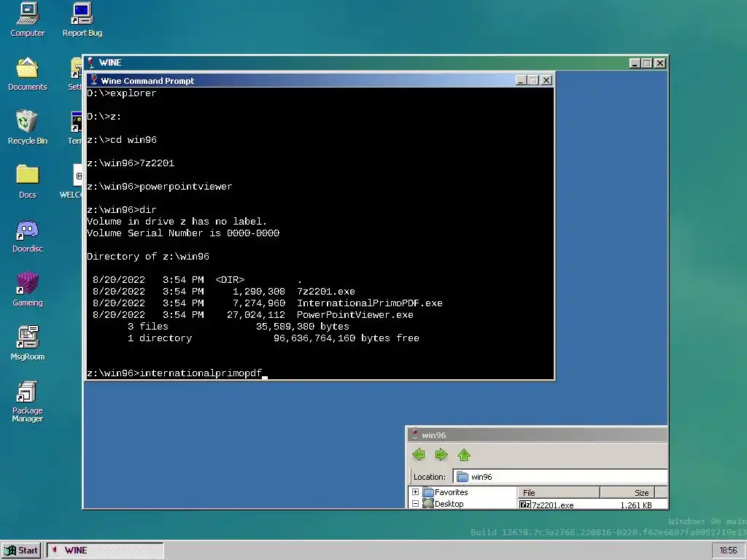The height and width of the screenshot is (560, 747).
Task: Open the Recycle Bin icon
Action: pos(27,128)
